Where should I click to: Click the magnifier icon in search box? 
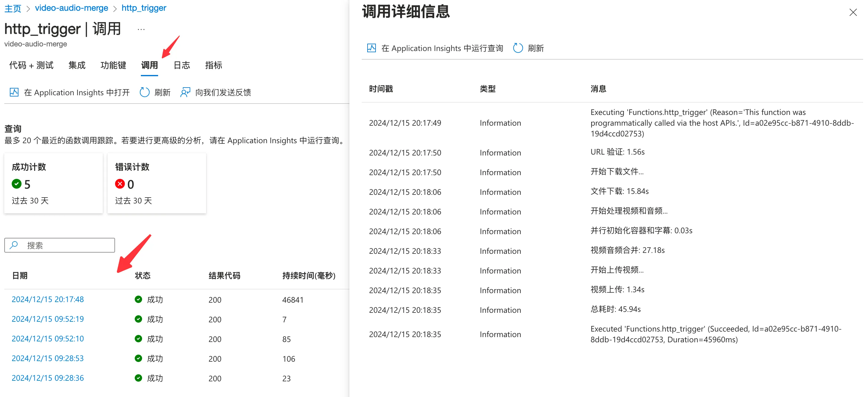(14, 245)
